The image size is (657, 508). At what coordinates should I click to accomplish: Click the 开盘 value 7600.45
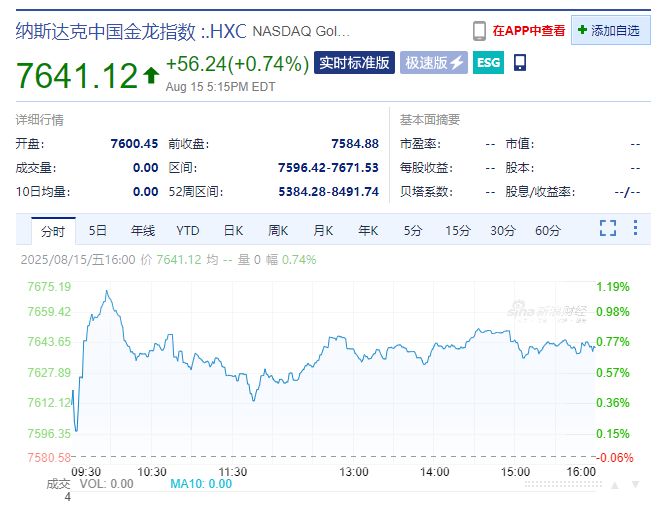134,144
